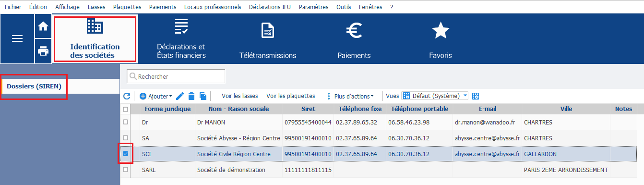Click the pencil edit icon
This screenshot has width=644, height=185.
click(x=180, y=96)
